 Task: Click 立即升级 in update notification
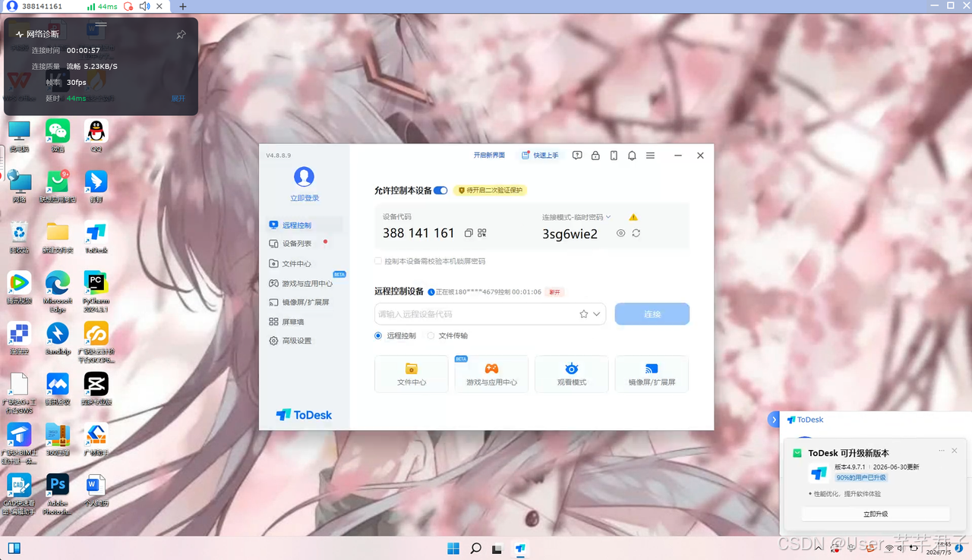(x=876, y=514)
